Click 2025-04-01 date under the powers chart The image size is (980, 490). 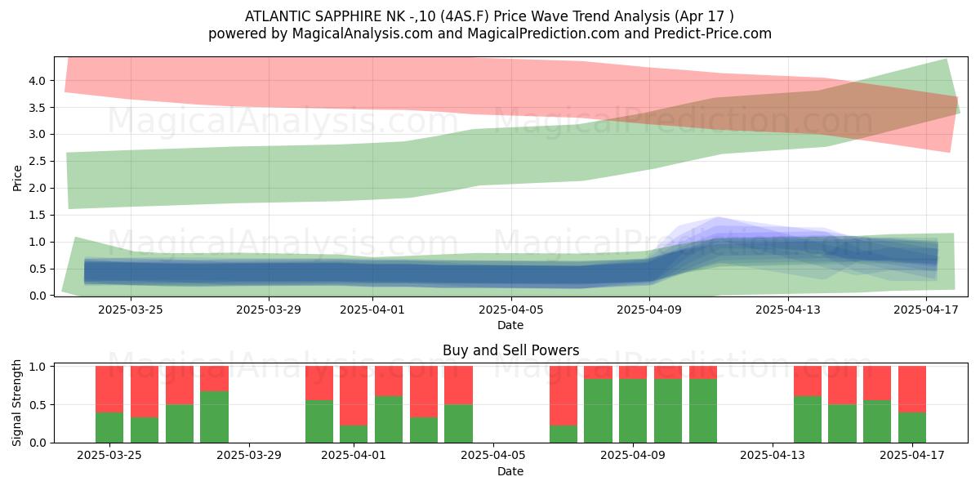(354, 457)
